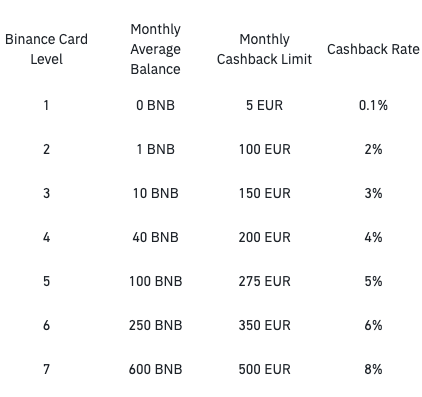The height and width of the screenshot is (397, 422).
Task: Select the 10 BNB balance cell
Action: (155, 193)
